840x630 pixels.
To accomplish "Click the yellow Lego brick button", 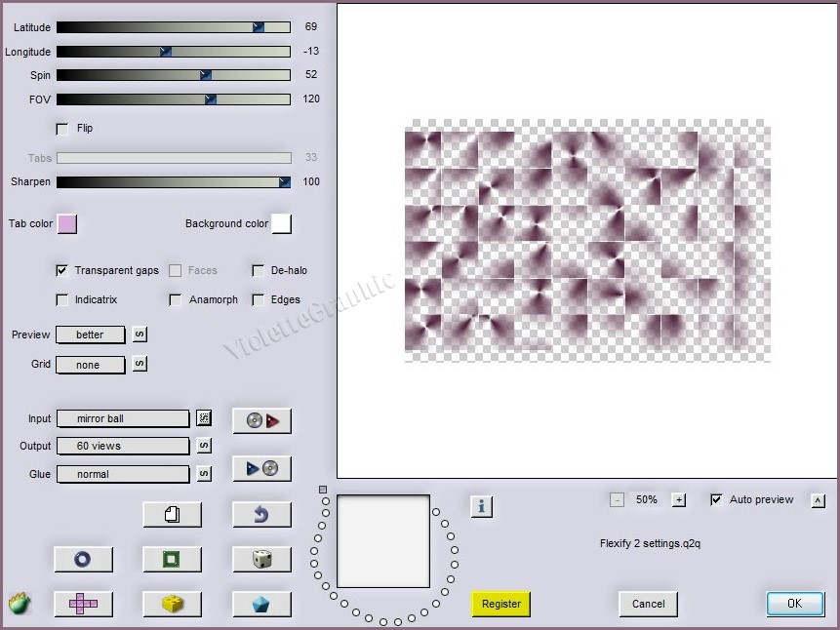I will pyautogui.click(x=172, y=604).
